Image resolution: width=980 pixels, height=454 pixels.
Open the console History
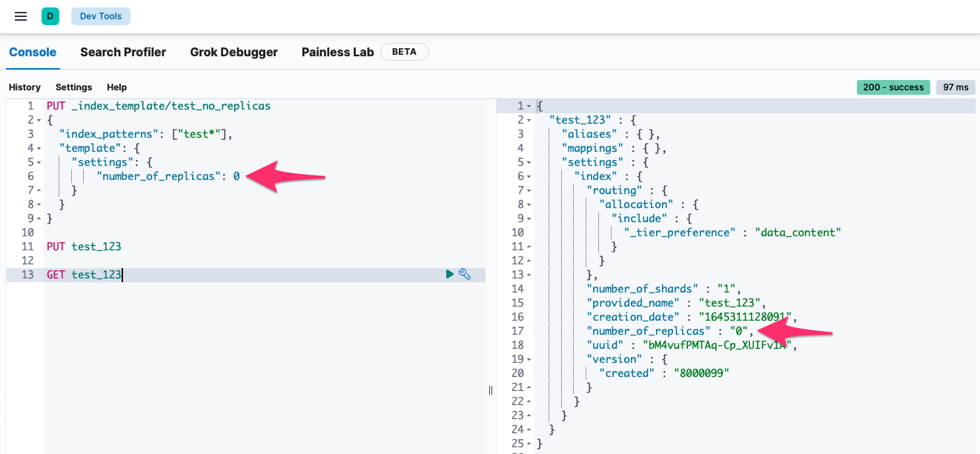pyautogui.click(x=24, y=87)
